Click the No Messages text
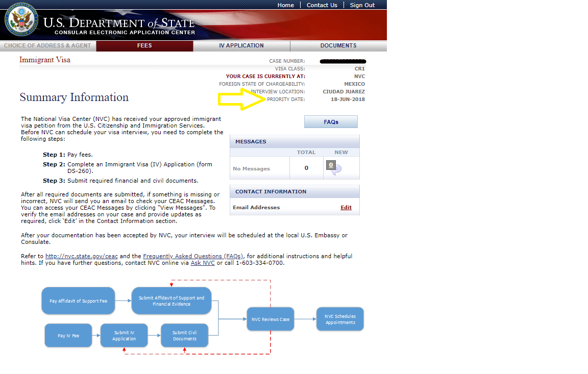 click(251, 169)
